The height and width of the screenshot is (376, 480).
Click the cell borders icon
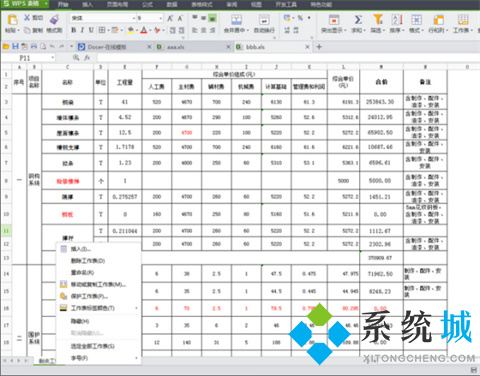click(x=102, y=30)
